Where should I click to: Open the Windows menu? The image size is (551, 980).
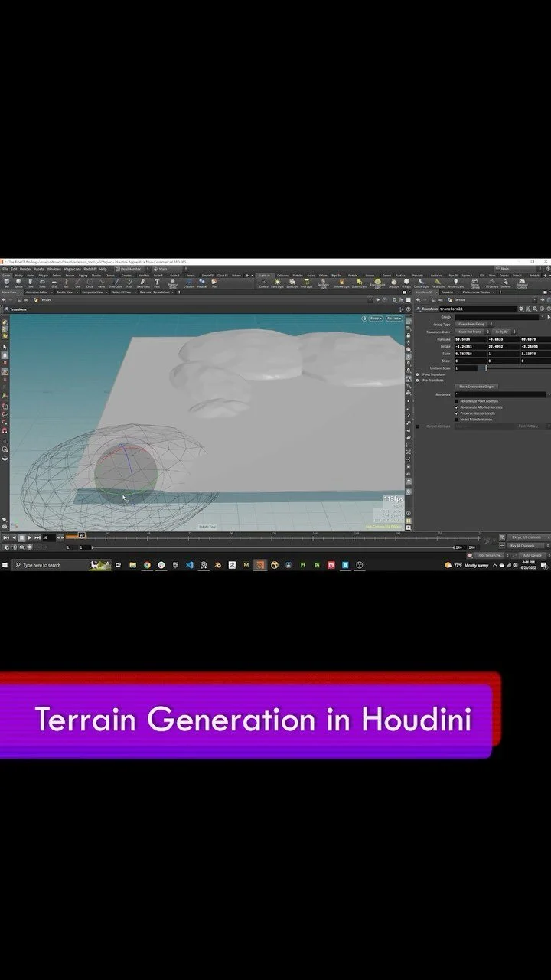tap(54, 269)
